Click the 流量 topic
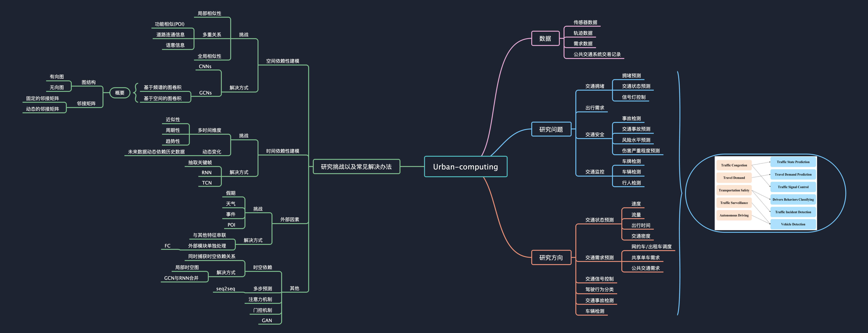The width and height of the screenshot is (868, 333). (x=636, y=214)
